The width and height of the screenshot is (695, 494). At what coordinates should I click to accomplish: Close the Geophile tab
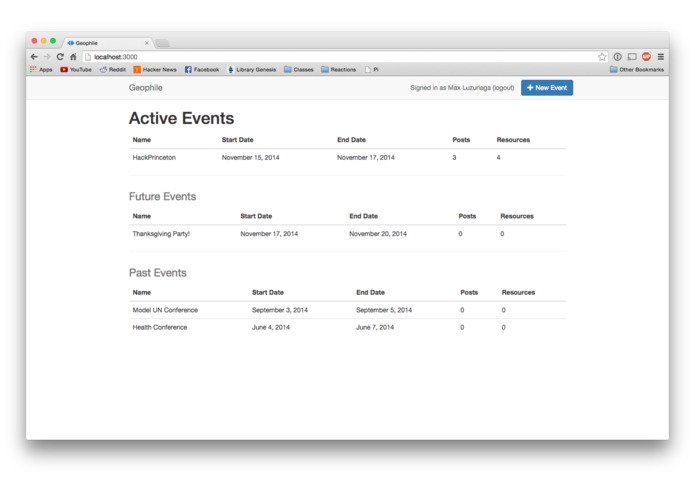[147, 43]
